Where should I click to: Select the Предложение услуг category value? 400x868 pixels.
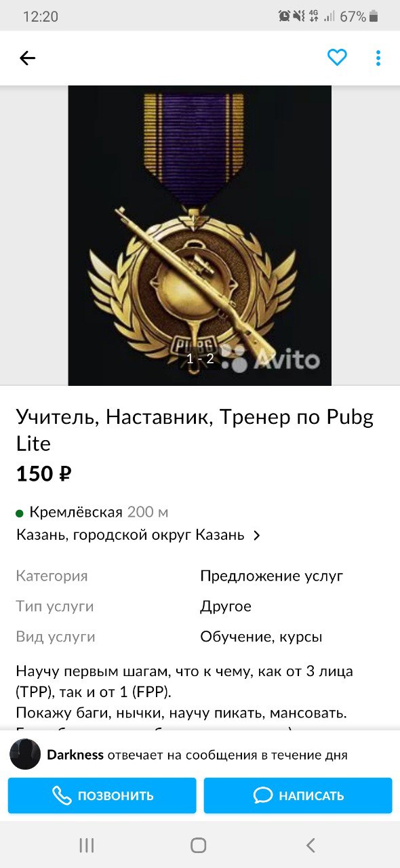tap(272, 576)
